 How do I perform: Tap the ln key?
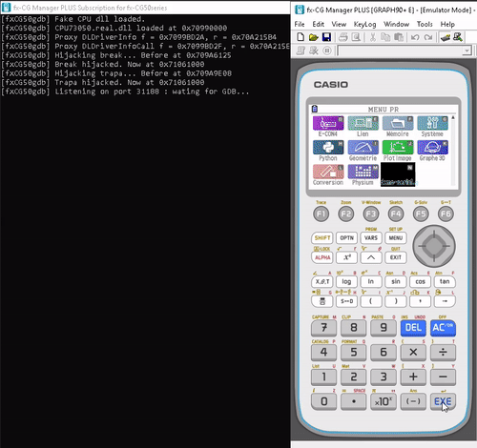tap(371, 281)
